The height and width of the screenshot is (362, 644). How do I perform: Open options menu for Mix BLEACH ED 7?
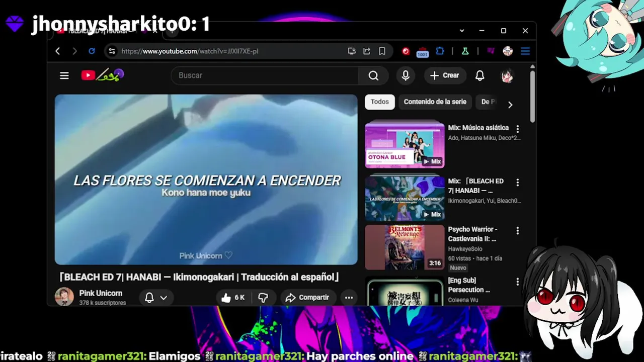tap(518, 183)
